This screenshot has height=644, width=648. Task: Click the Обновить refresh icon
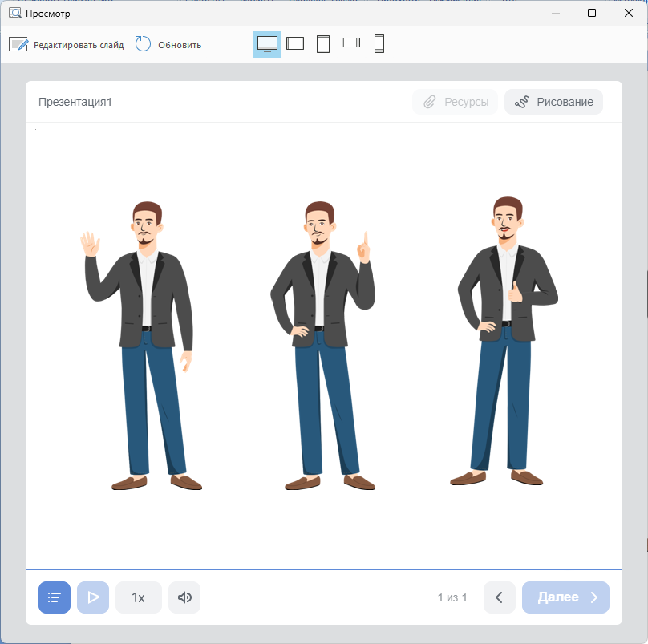tap(143, 44)
